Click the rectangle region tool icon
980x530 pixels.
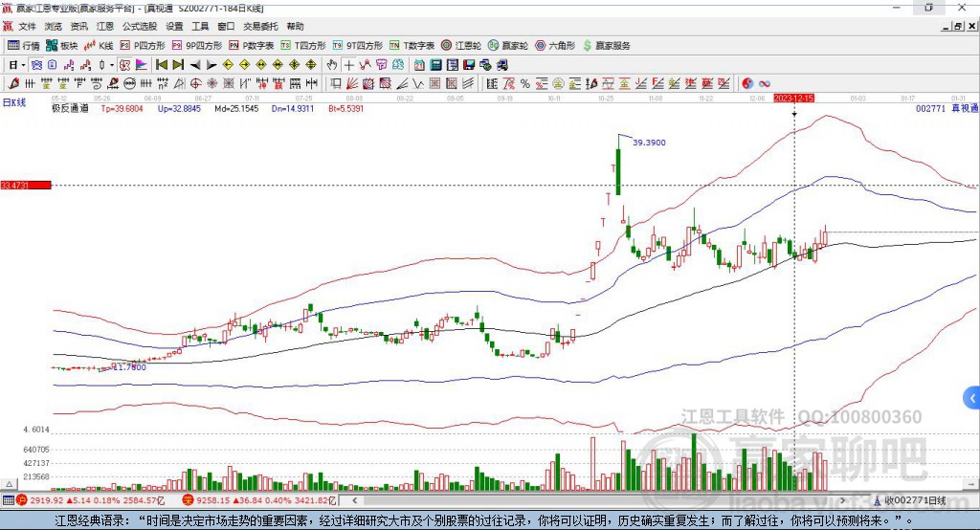pyautogui.click(x=336, y=84)
